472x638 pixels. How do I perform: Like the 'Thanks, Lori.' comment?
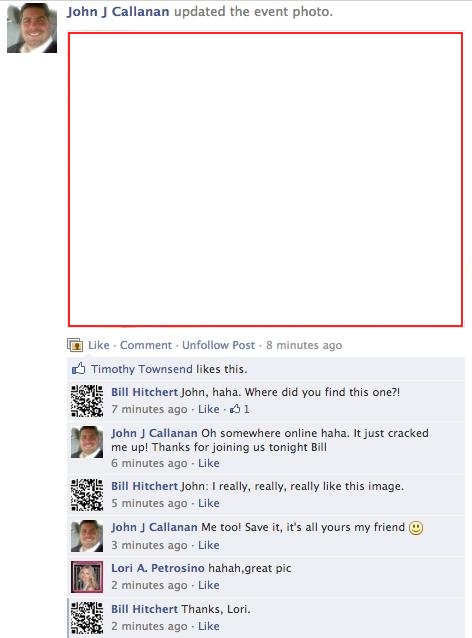coord(209,626)
